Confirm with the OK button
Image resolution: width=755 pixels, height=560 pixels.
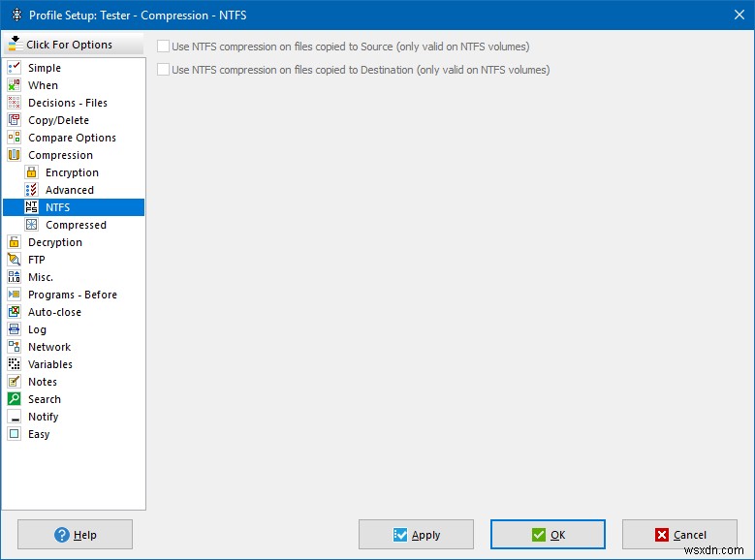click(x=548, y=535)
